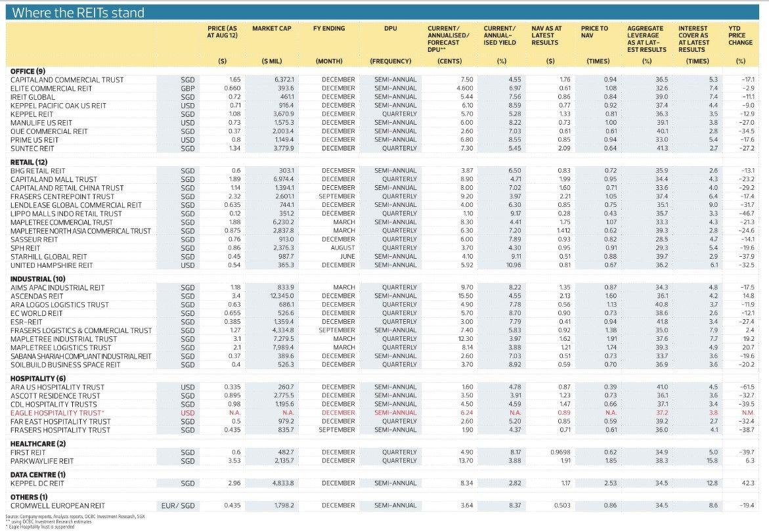Select the red EAGLE HOSPITALITY TRUST row name
This screenshot has width=769, height=532.
(x=56, y=413)
